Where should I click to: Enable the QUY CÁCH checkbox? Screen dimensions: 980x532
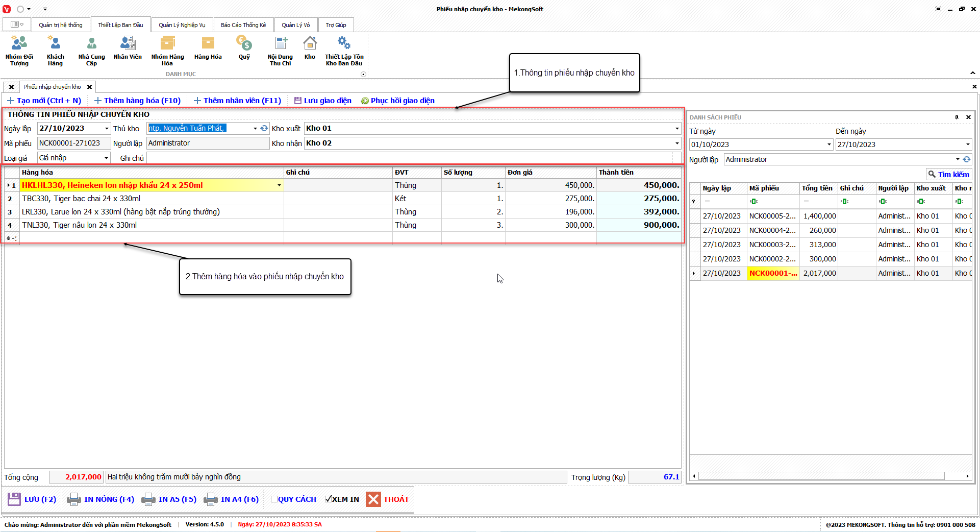tap(274, 499)
